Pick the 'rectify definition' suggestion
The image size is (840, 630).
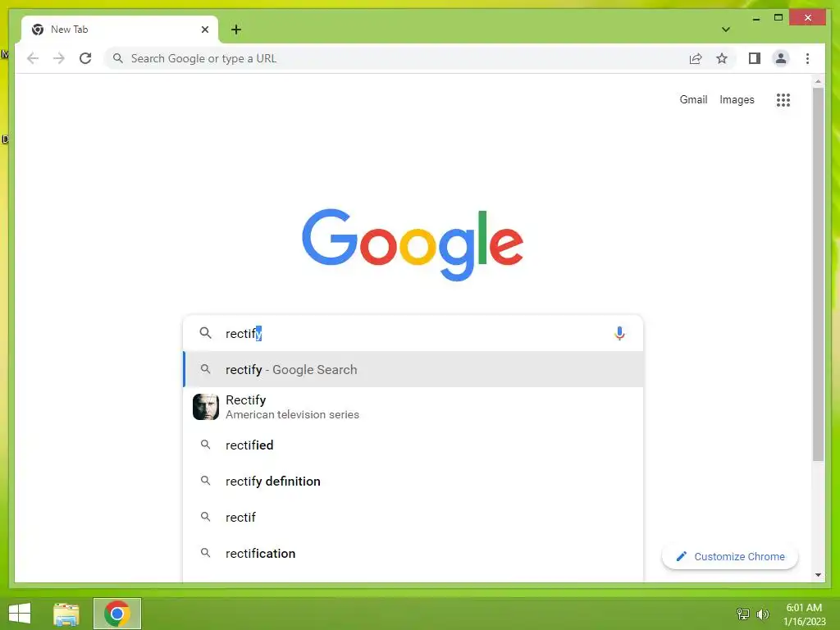coord(413,481)
